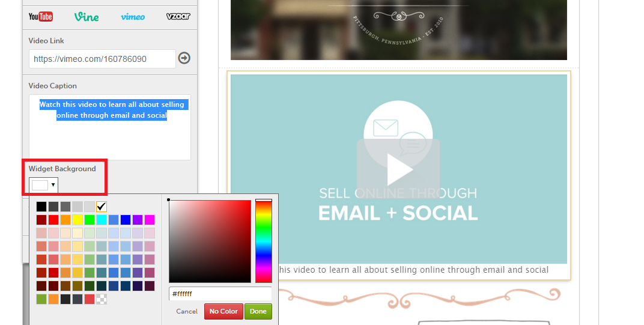
Task: Select the vimeo video source logo
Action: tap(133, 17)
